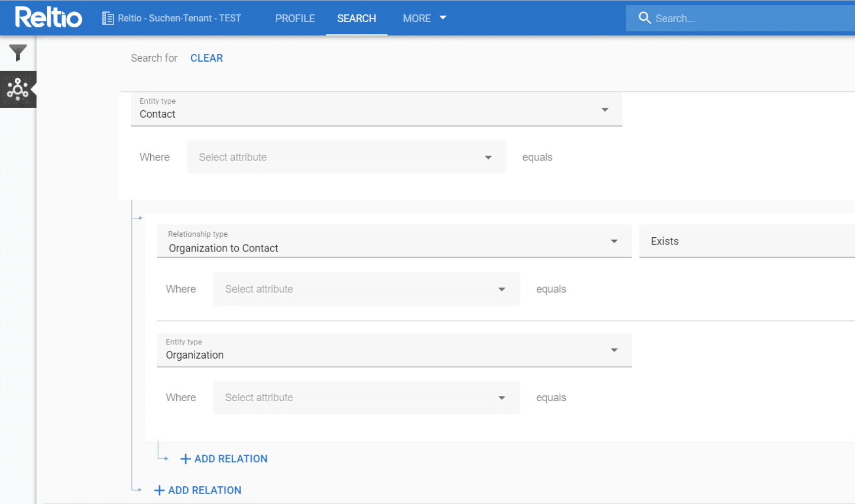855x504 pixels.
Task: Click the Reltio logo
Action: point(48,18)
